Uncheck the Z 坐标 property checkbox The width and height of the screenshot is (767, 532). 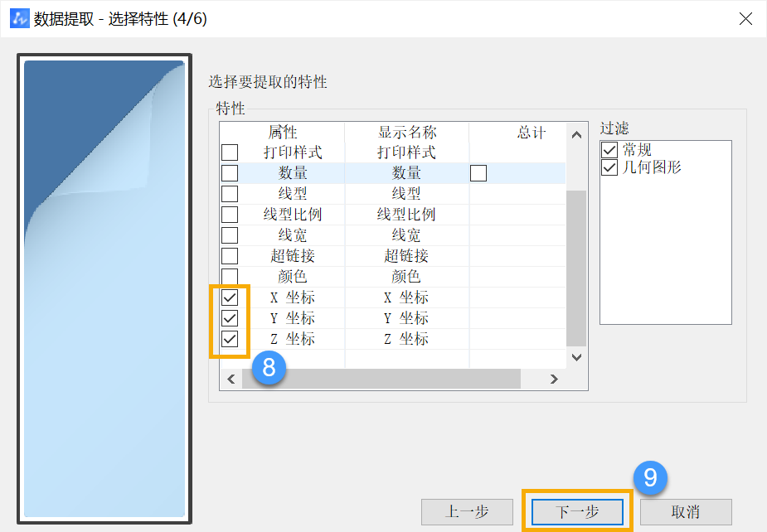tap(230, 338)
